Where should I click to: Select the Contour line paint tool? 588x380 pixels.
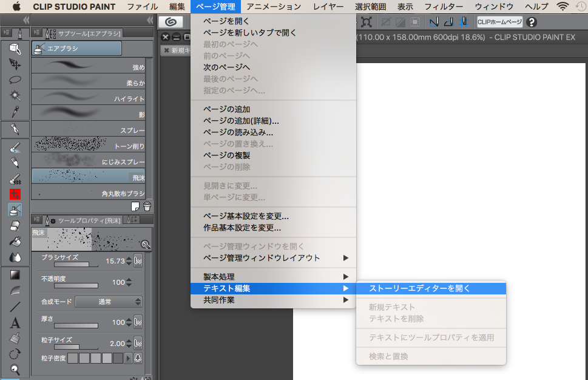tap(15, 291)
